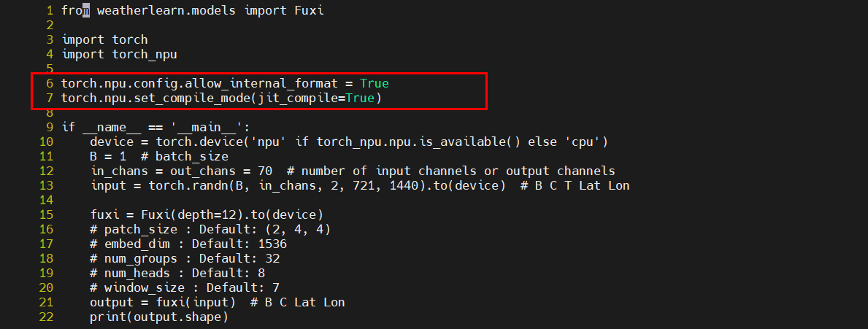This screenshot has height=329, width=868.
Task: Click 'torch.randn' on the input line
Action: 180,185
